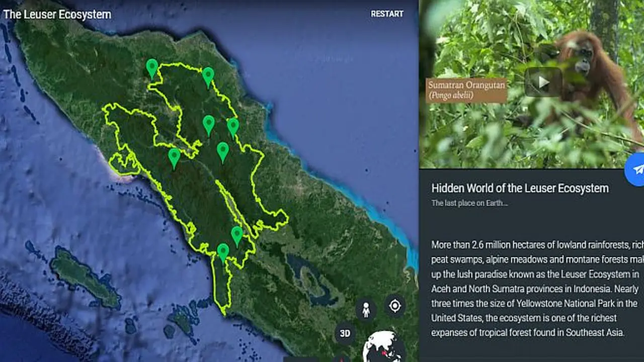Select the northernmost green map pin
This screenshot has height=362, width=644.
point(152,68)
